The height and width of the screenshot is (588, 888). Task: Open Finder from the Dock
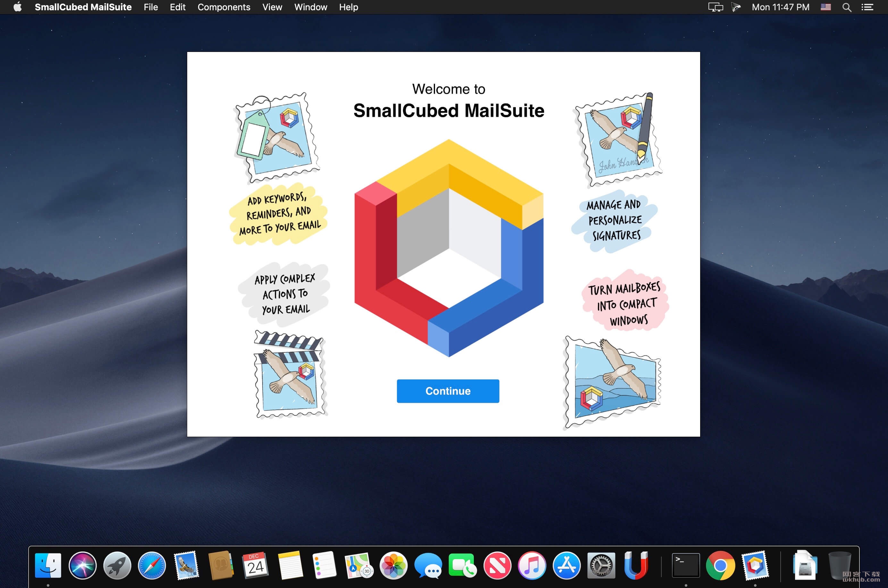tap(48, 565)
